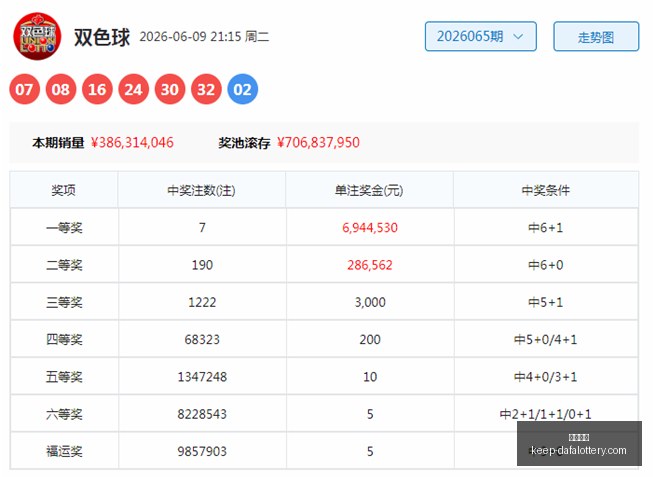Select the 中6+1 condition cell
The image size is (653, 477).
[546, 228]
